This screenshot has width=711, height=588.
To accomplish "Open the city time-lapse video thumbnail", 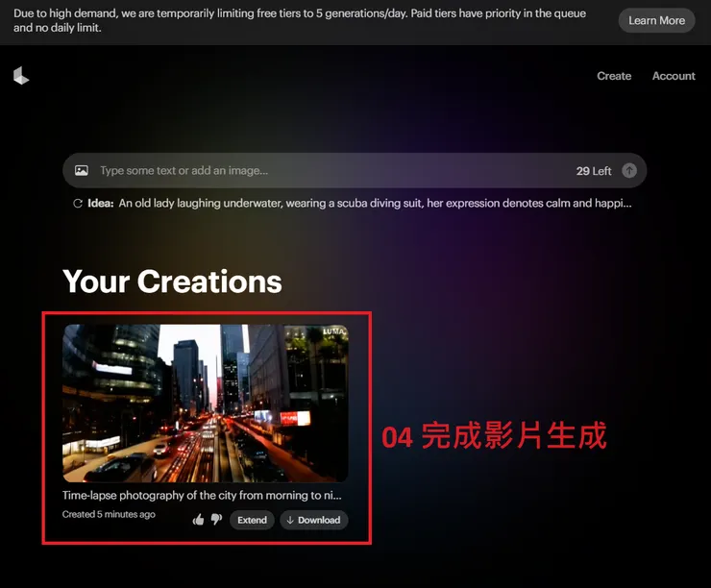I will click(x=206, y=403).
